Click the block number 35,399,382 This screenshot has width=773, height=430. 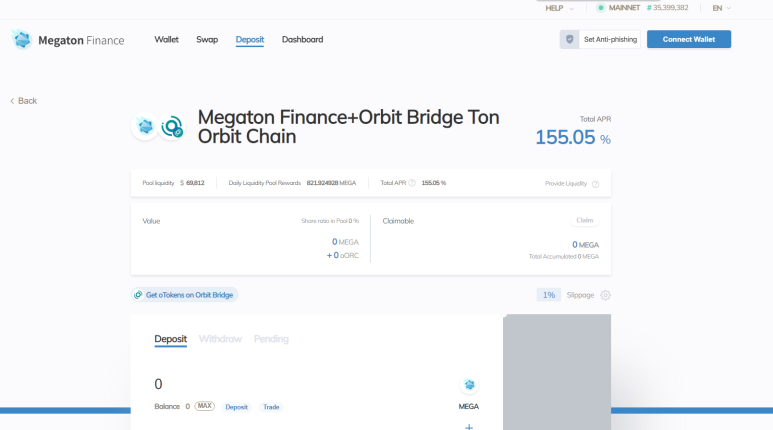(x=668, y=8)
